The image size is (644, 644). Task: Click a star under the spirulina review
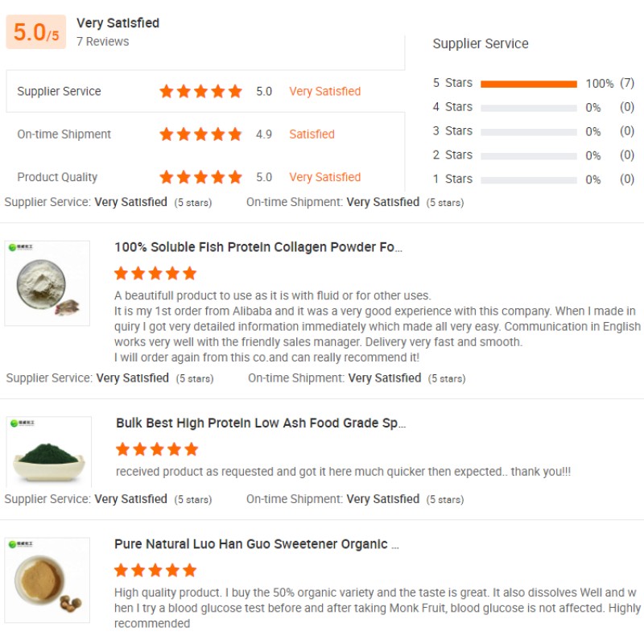[155, 449]
